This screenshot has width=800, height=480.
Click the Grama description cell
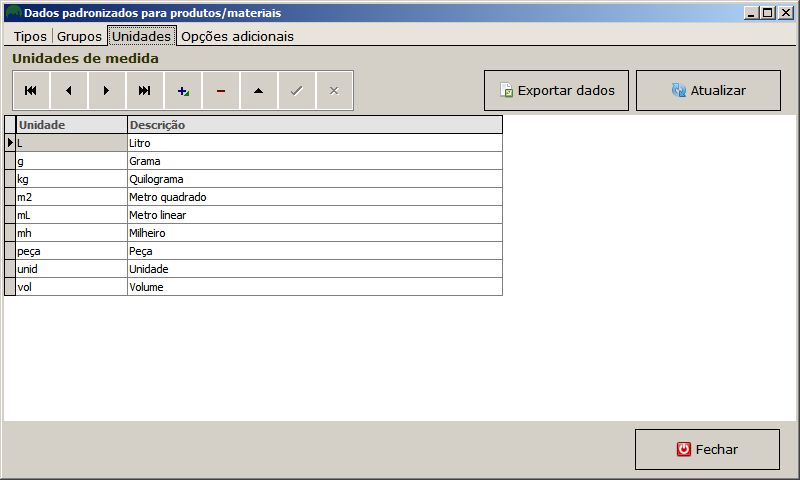tap(315, 161)
